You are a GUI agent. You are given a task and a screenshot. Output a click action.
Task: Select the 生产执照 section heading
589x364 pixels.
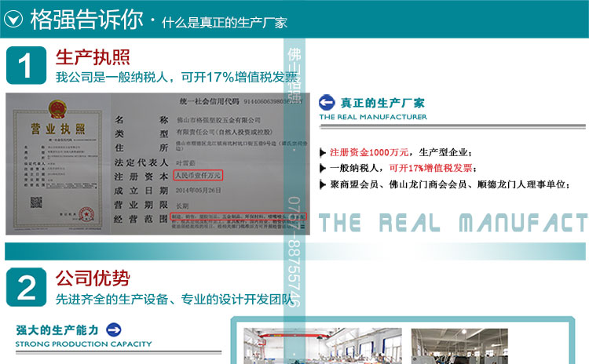pos(93,58)
